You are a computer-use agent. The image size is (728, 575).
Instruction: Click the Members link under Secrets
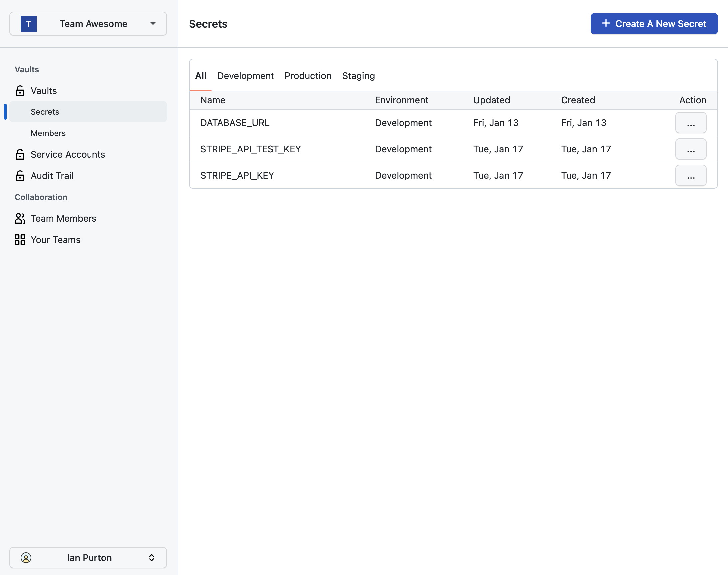coord(48,133)
